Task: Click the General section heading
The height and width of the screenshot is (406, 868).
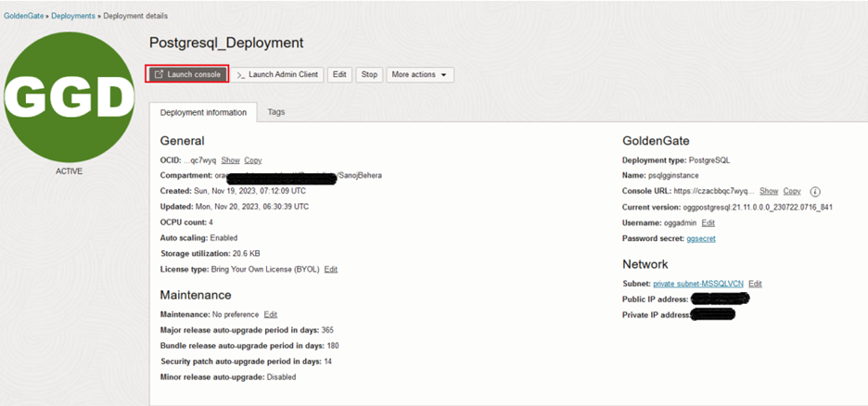Action: [x=182, y=141]
